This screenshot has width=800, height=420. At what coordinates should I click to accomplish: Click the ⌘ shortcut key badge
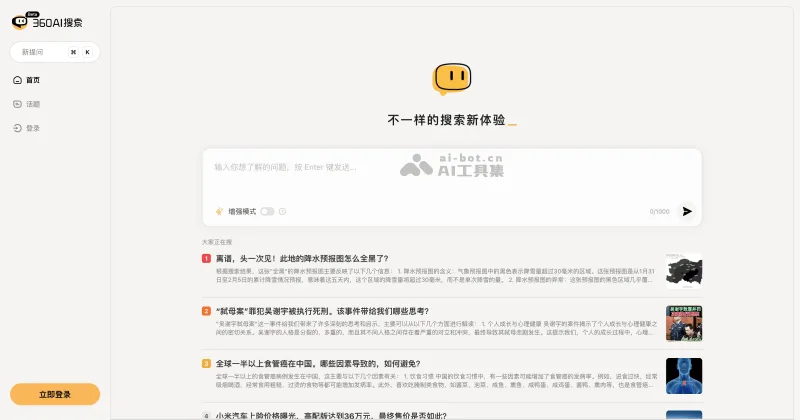click(x=73, y=52)
